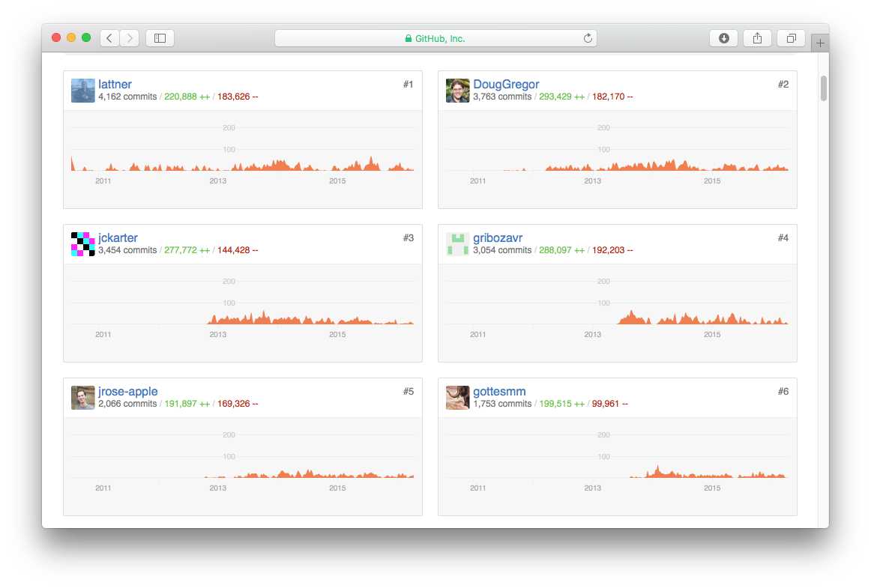871x588 pixels.
Task: Click the green lock icon in address bar
Action: [409, 38]
